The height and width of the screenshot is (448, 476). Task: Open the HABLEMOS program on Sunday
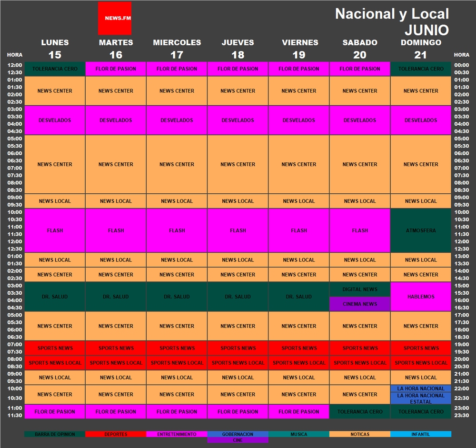(x=420, y=297)
